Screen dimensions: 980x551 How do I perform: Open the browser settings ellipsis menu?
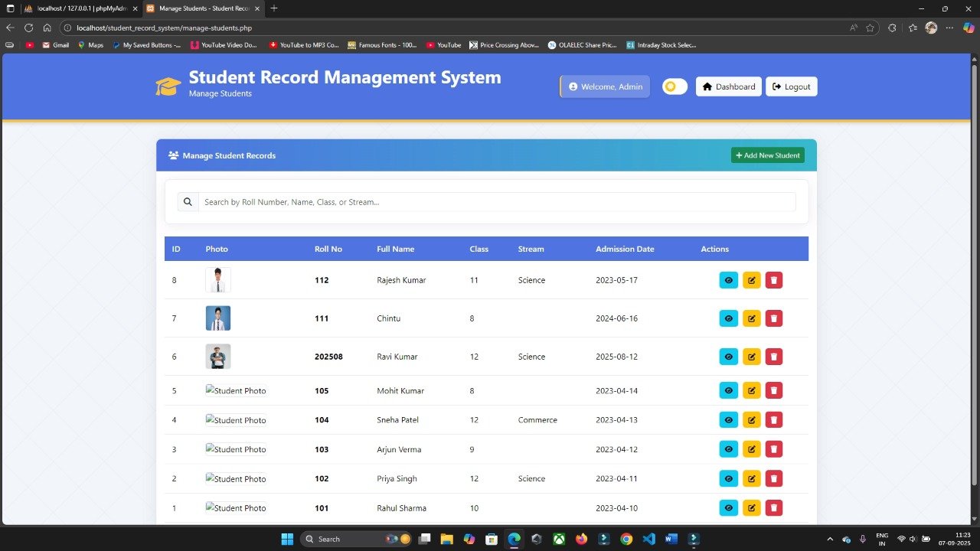click(949, 28)
